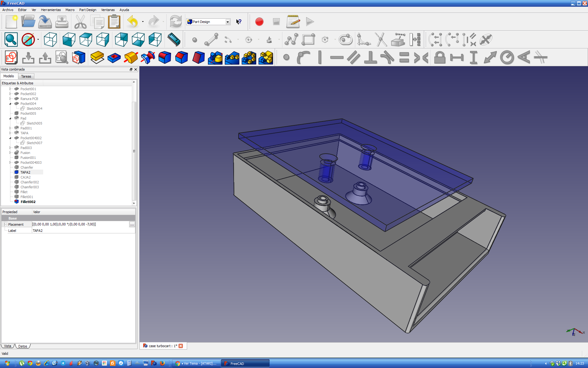Select the Pocket tool icon

114,57
